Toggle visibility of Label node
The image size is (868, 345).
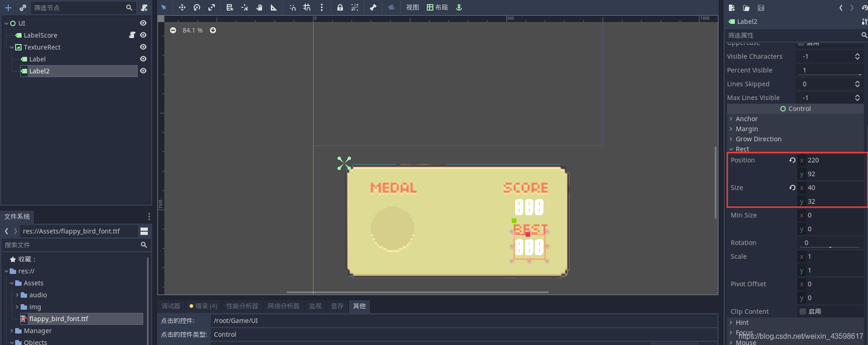coord(143,59)
